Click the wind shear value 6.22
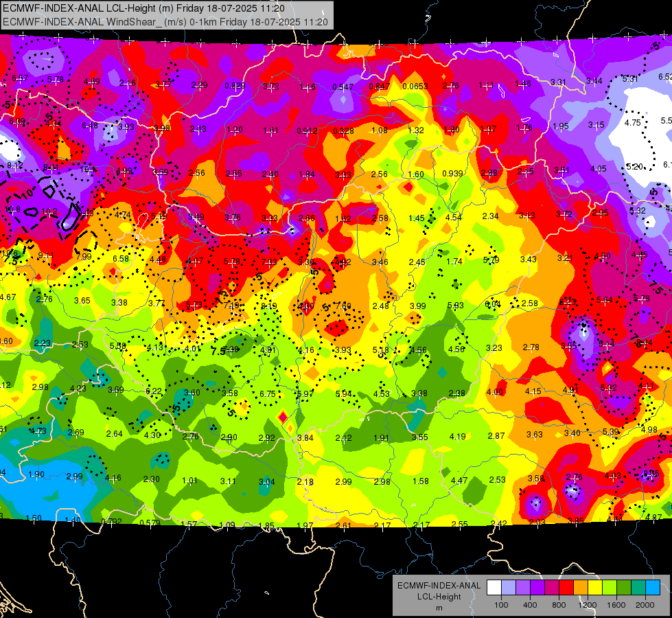 (154, 391)
